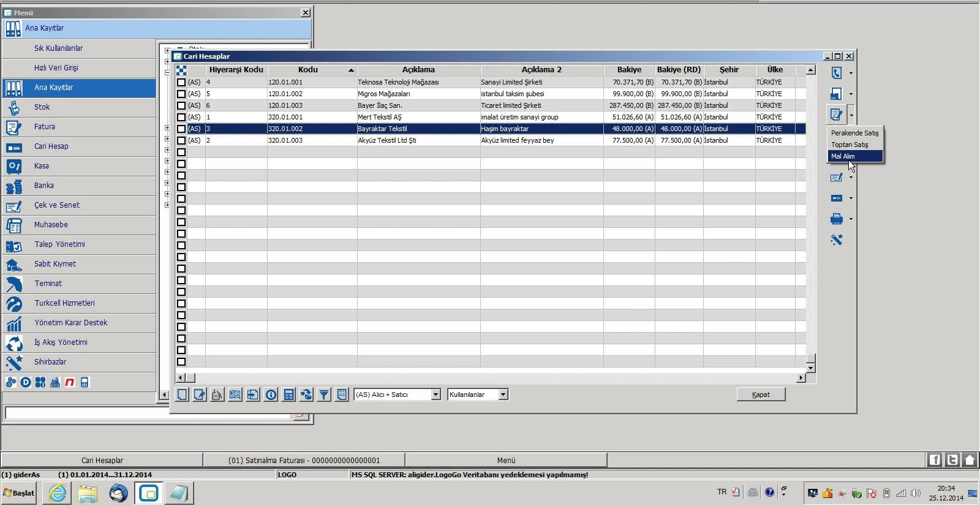The image size is (980, 506).
Task: Click the Facebook icon in the bottom bar
Action: coord(934,460)
